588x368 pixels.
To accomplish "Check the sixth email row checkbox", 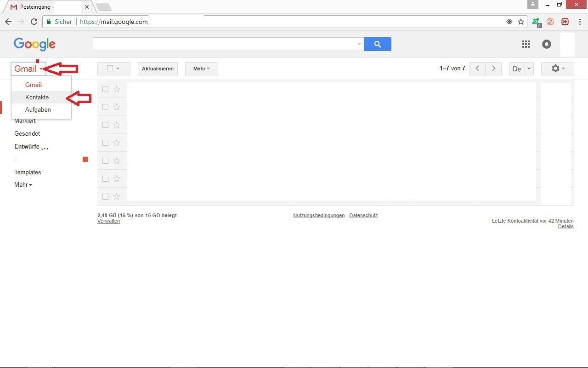I will coord(106,179).
